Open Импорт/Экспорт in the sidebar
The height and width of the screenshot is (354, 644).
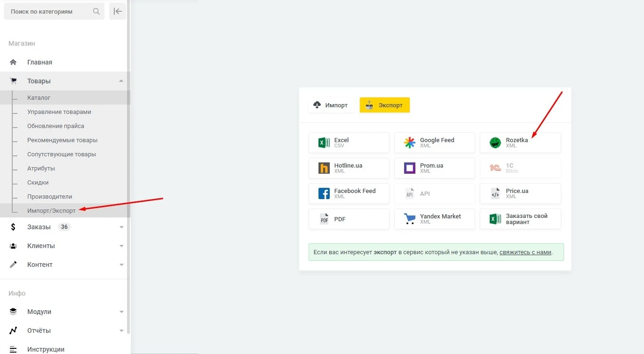(51, 210)
